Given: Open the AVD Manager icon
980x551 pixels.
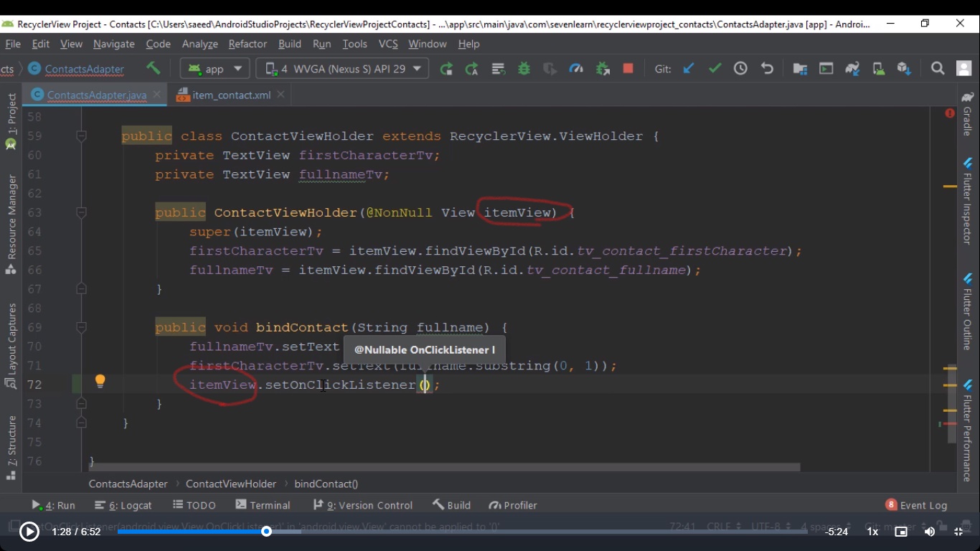Looking at the screenshot, I should click(878, 69).
